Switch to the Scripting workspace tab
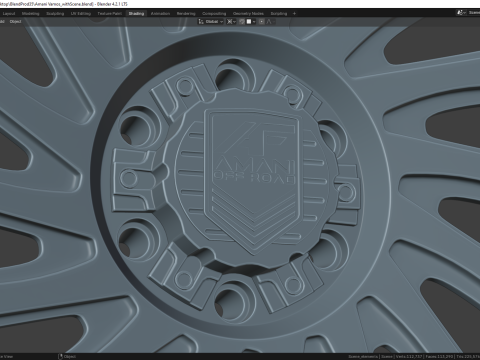This screenshot has height=360, width=480. click(279, 14)
